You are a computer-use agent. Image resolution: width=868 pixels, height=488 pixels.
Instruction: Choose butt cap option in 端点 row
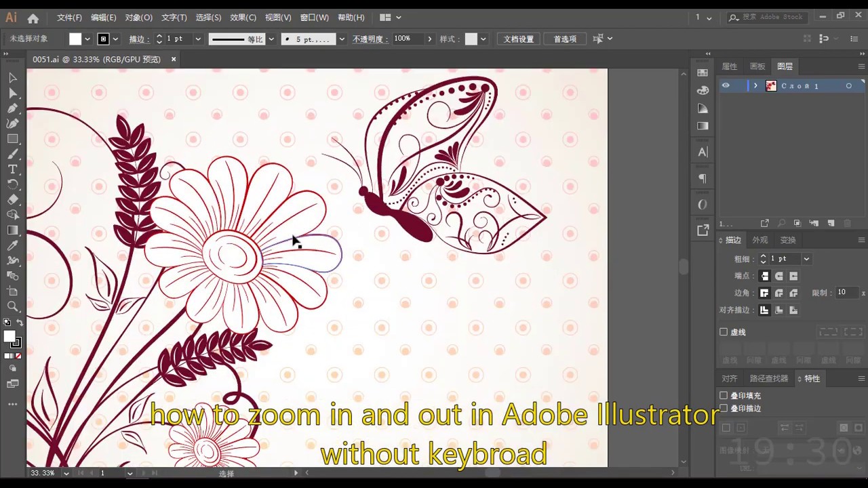pos(764,276)
